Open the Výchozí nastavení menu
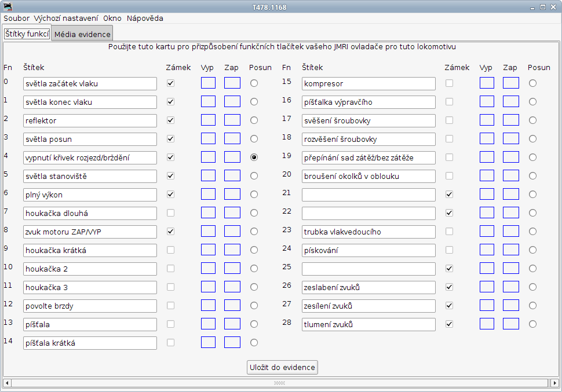 pos(65,19)
